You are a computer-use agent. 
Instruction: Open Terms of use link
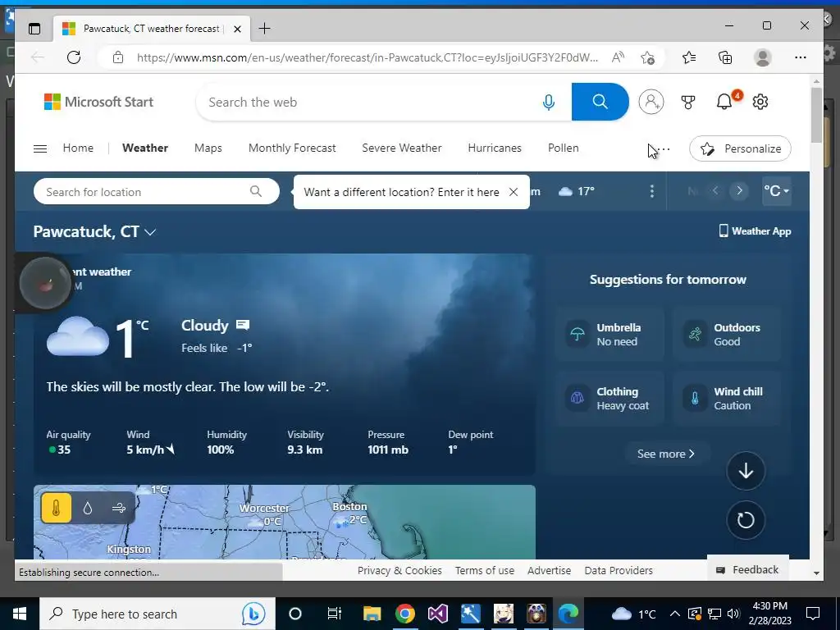485,571
